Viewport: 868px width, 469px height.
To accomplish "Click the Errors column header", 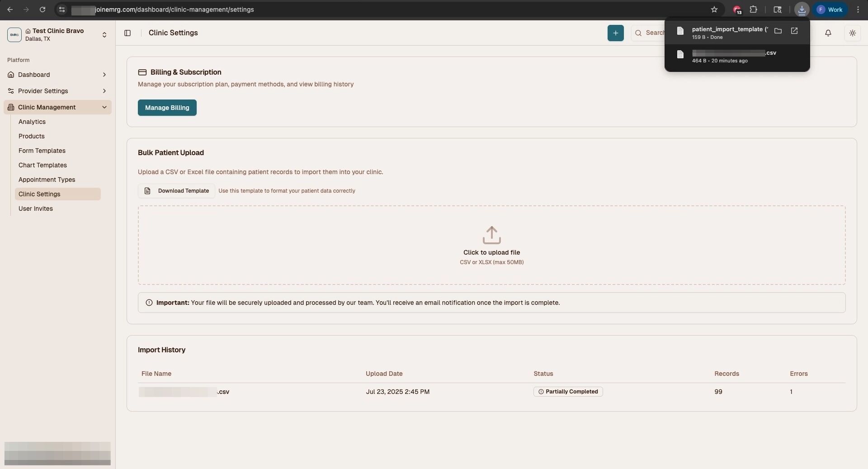I will 799,374.
